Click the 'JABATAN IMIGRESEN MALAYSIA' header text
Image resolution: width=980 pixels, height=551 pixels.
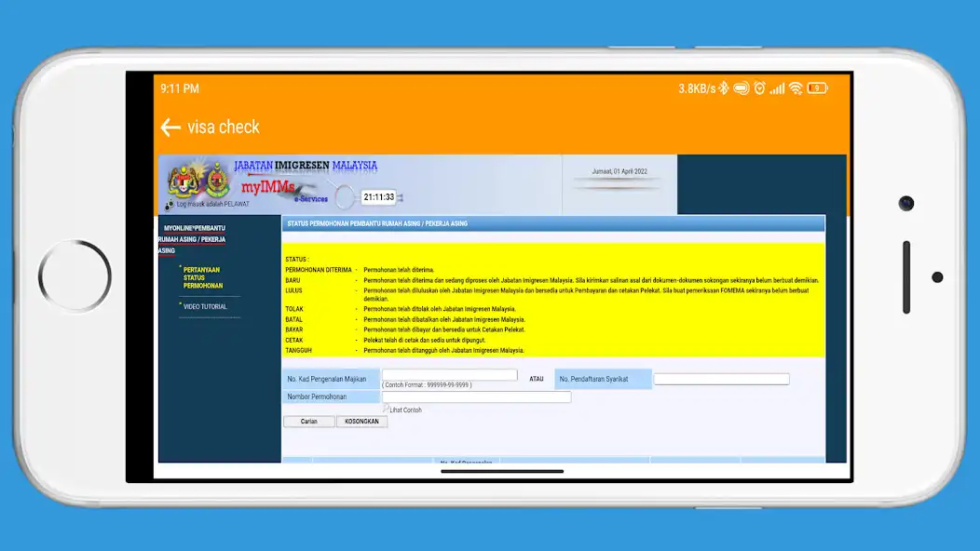(x=306, y=166)
